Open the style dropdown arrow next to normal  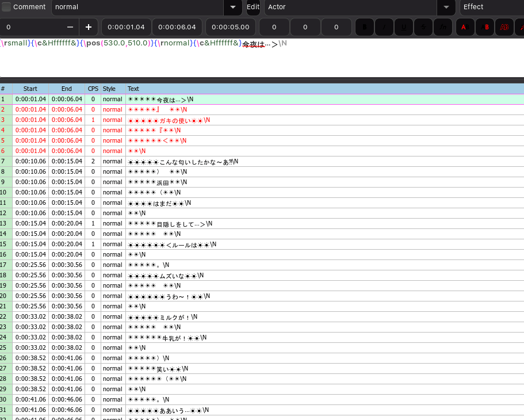pos(233,7)
